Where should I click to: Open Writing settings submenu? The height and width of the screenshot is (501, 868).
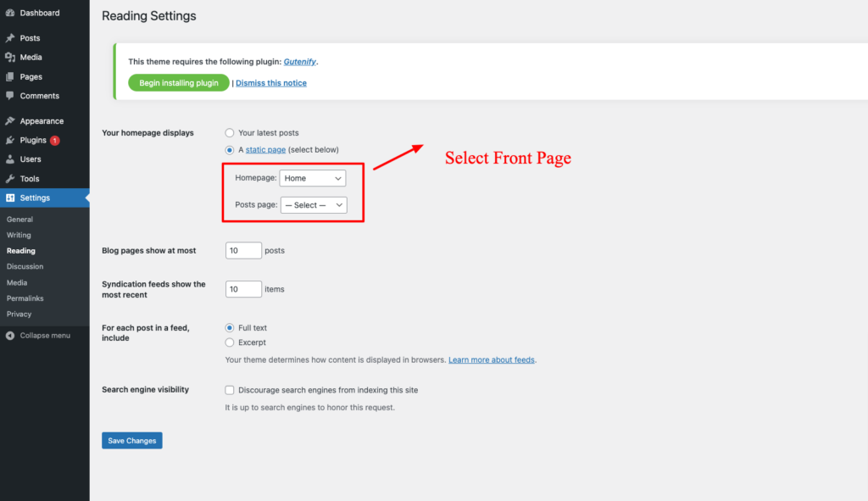coord(19,236)
